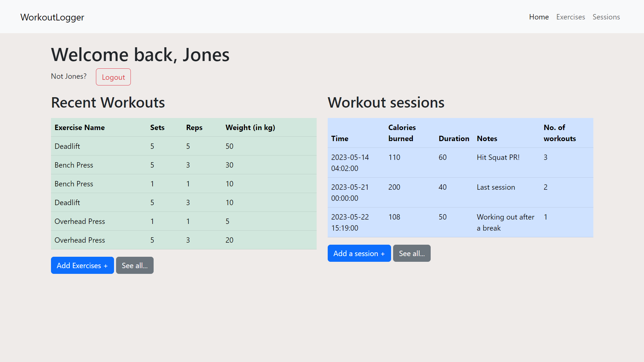Click the Deadlift exercise row
Image resolution: width=644 pixels, height=362 pixels.
coord(184,146)
